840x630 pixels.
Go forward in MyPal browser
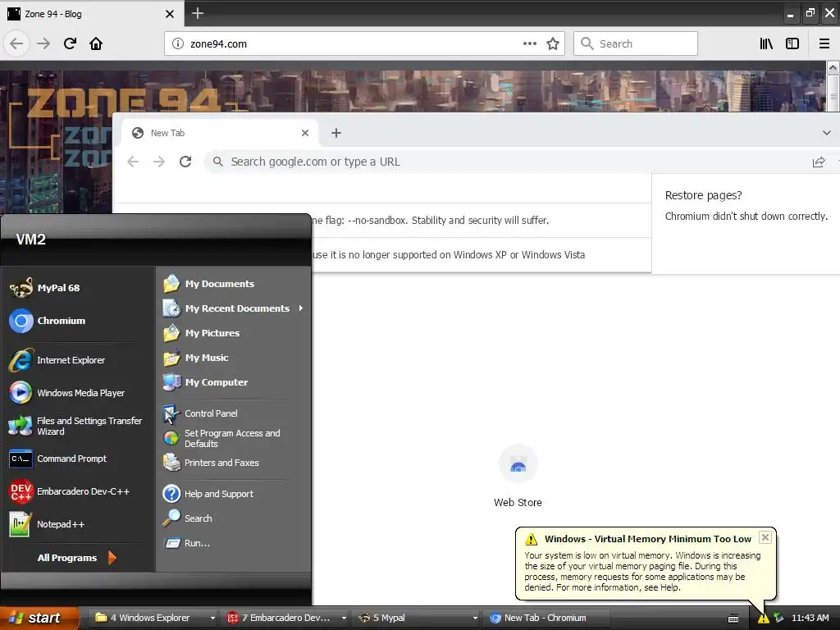coord(43,43)
